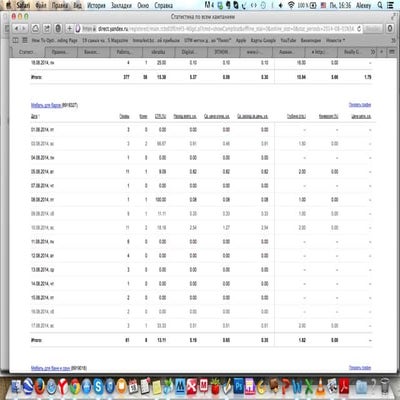Open Finder from the Dock
This screenshot has height=400, width=400.
16,387
